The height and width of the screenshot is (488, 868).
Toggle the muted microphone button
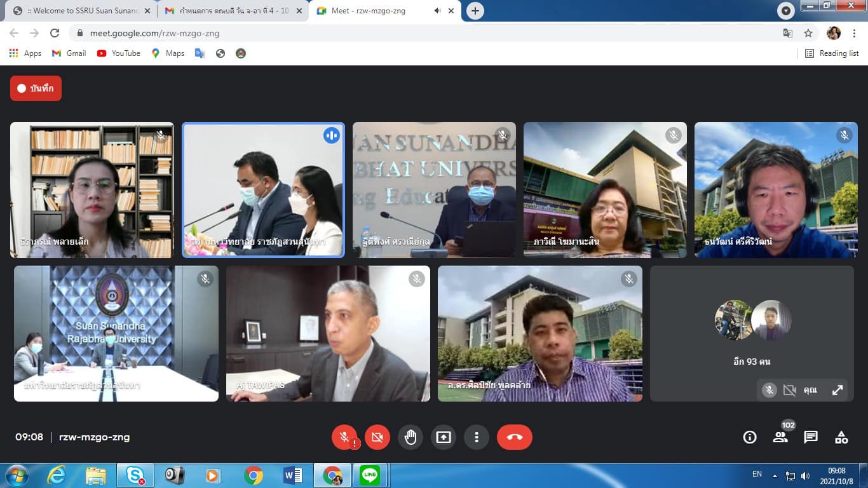click(x=344, y=437)
